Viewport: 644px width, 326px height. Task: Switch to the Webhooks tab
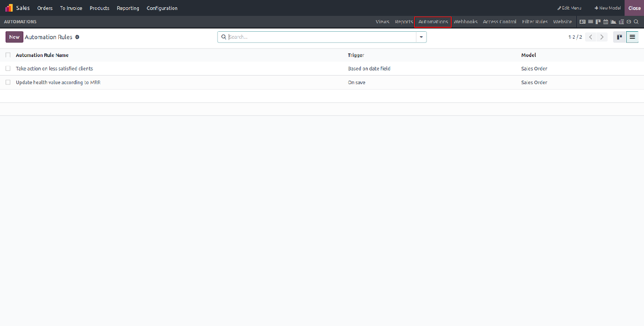pos(465,22)
